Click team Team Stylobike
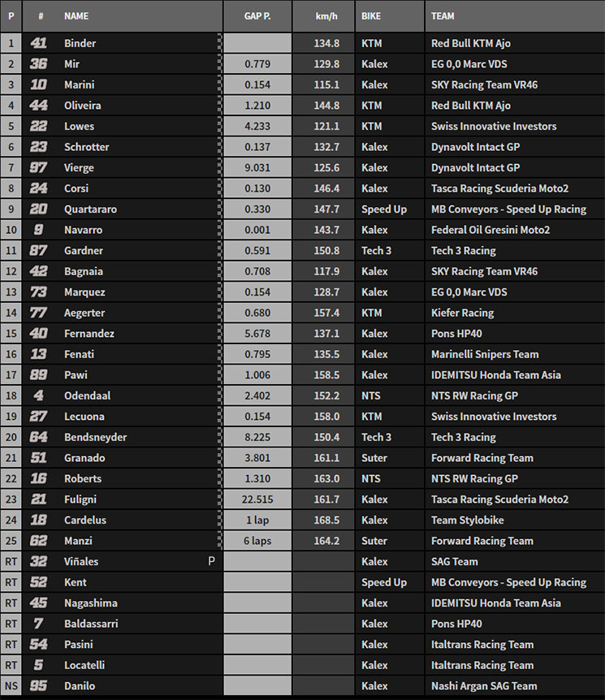 tap(467, 520)
